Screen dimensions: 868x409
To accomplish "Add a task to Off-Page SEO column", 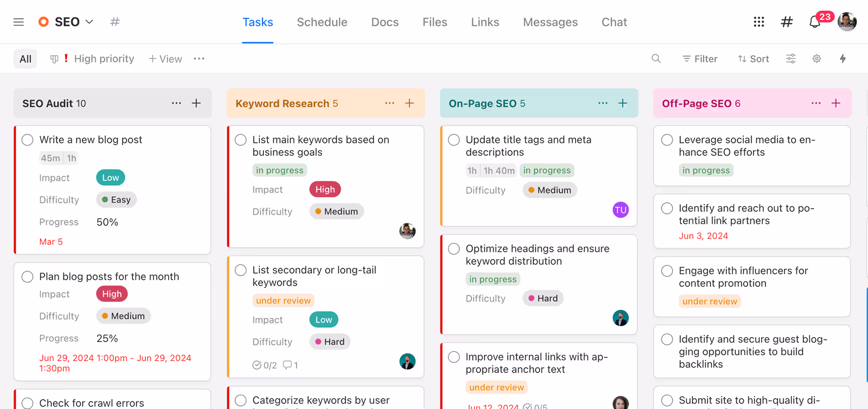I will pyautogui.click(x=836, y=103).
